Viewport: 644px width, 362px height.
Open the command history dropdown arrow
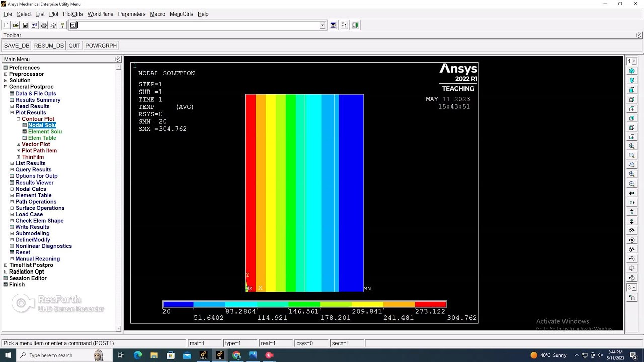(323, 25)
